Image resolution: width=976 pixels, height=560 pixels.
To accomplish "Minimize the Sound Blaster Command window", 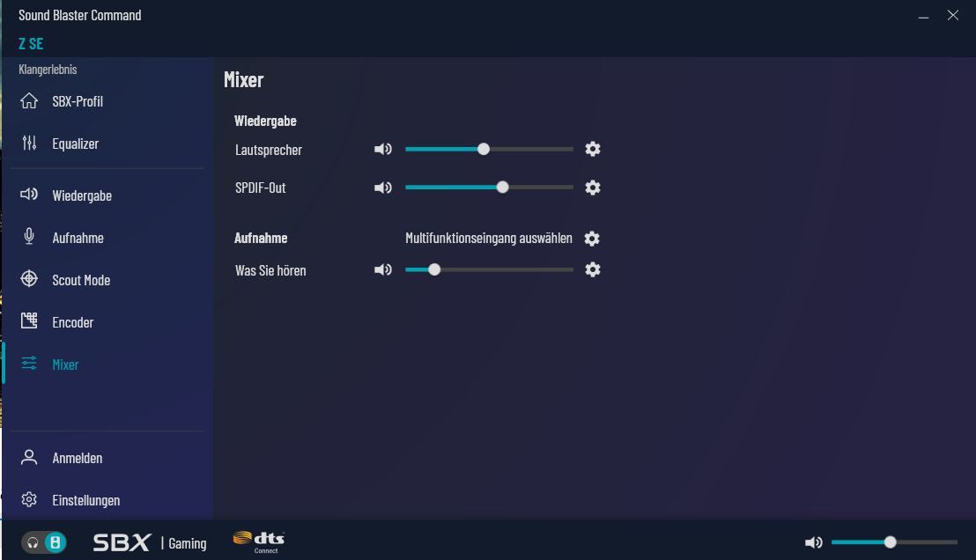I will tap(924, 16).
